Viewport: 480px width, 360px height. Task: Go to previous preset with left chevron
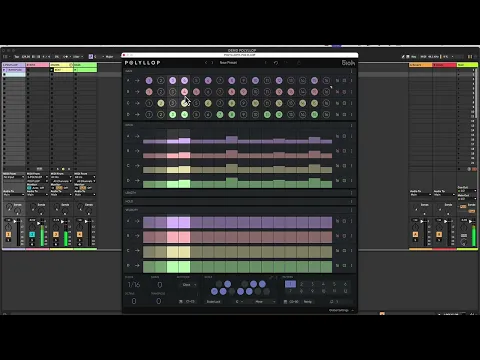point(206,63)
